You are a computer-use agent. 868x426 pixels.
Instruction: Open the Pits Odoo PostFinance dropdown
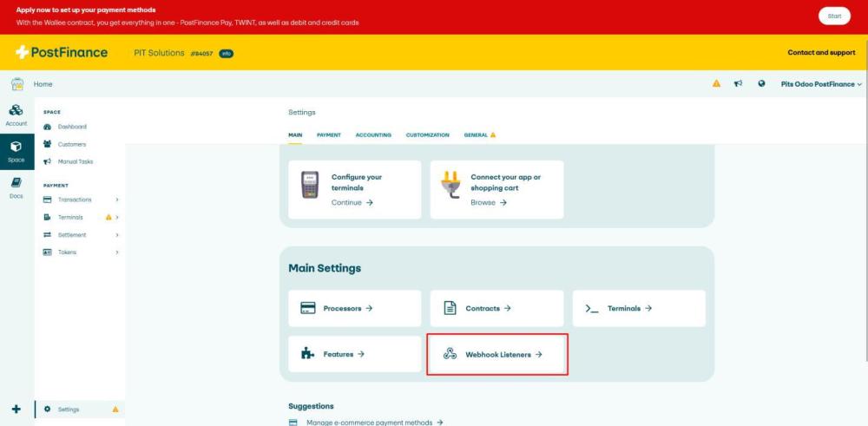tap(821, 84)
